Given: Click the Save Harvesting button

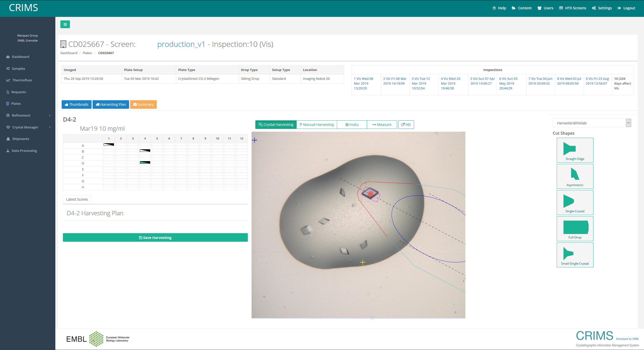Looking at the screenshot, I should pyautogui.click(x=155, y=237).
